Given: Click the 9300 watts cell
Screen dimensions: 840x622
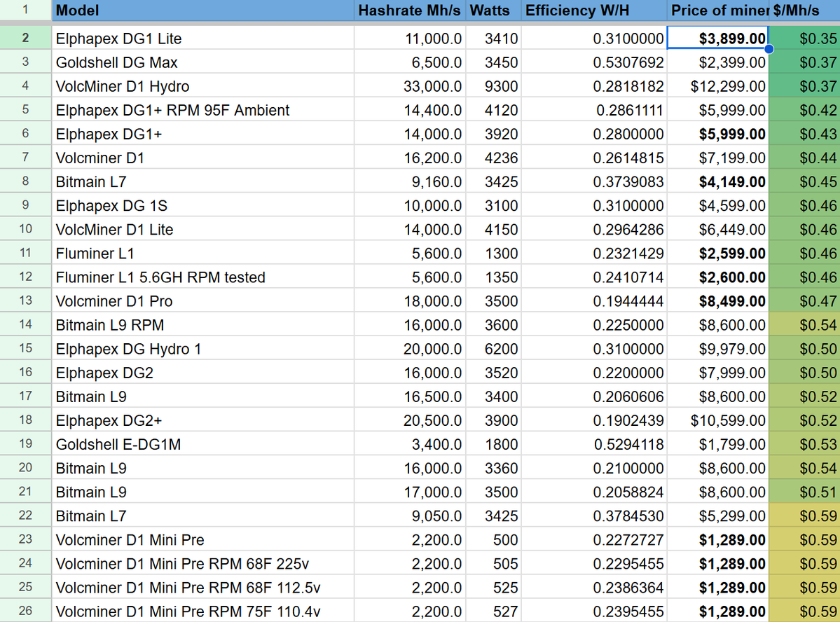Looking at the screenshot, I should [x=493, y=86].
